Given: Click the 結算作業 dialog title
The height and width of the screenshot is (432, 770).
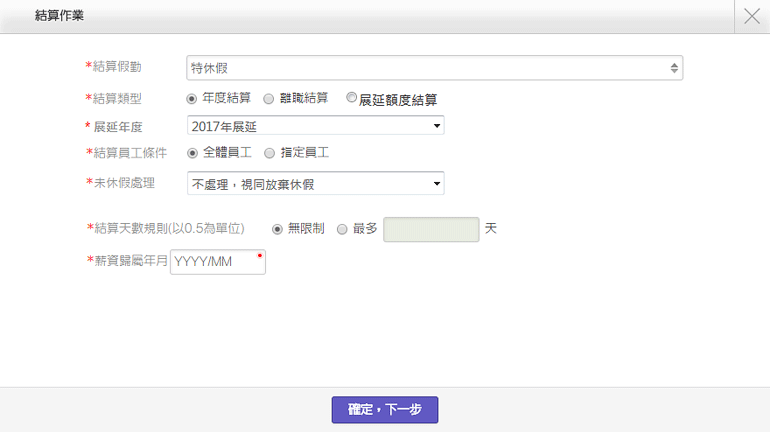Looking at the screenshot, I should [59, 16].
